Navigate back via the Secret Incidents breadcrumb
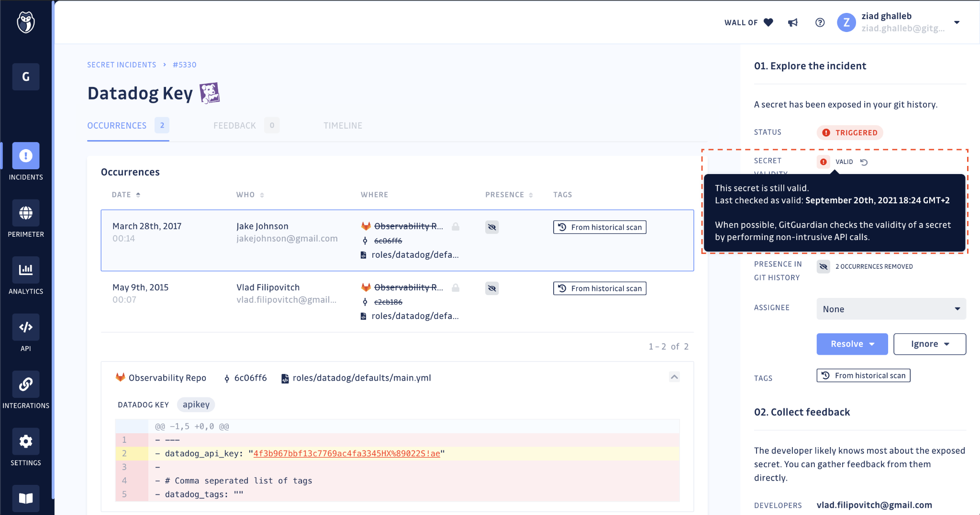980x515 pixels. pyautogui.click(x=122, y=65)
